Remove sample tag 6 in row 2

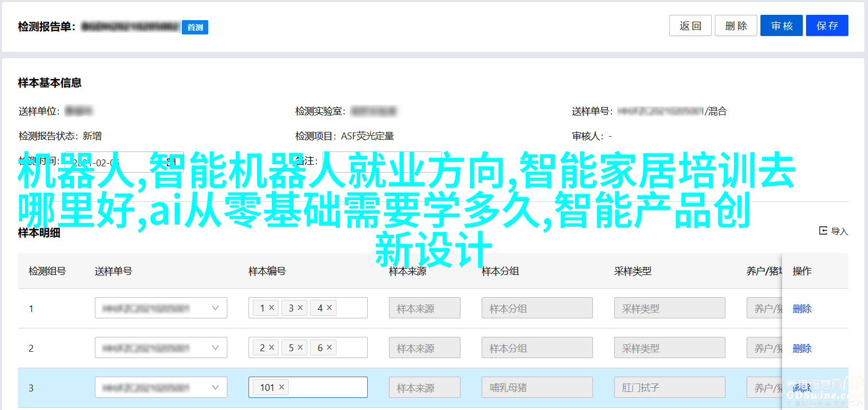[330, 347]
